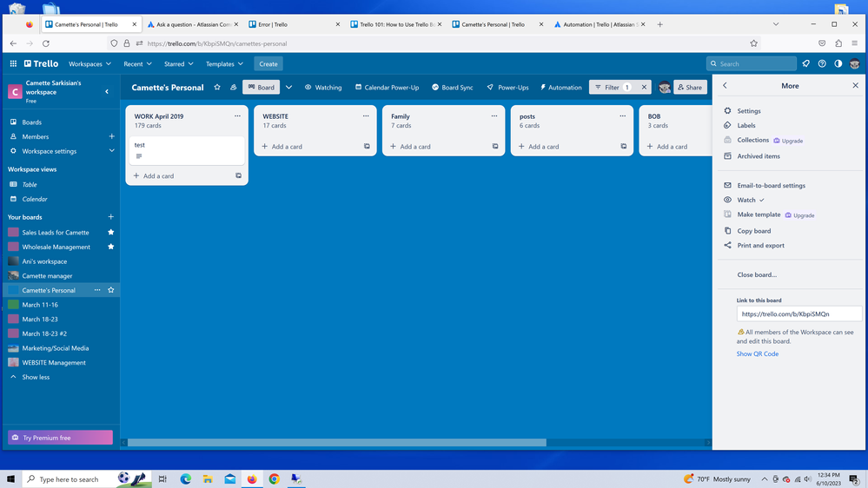Open the help question mark icon
Screen dimensions: 868x488
point(822,63)
